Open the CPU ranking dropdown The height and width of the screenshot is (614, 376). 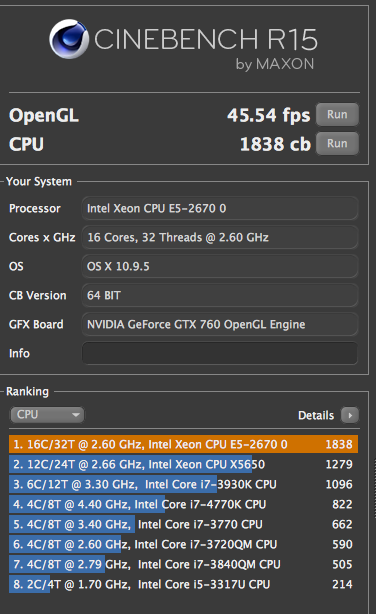pos(47,415)
